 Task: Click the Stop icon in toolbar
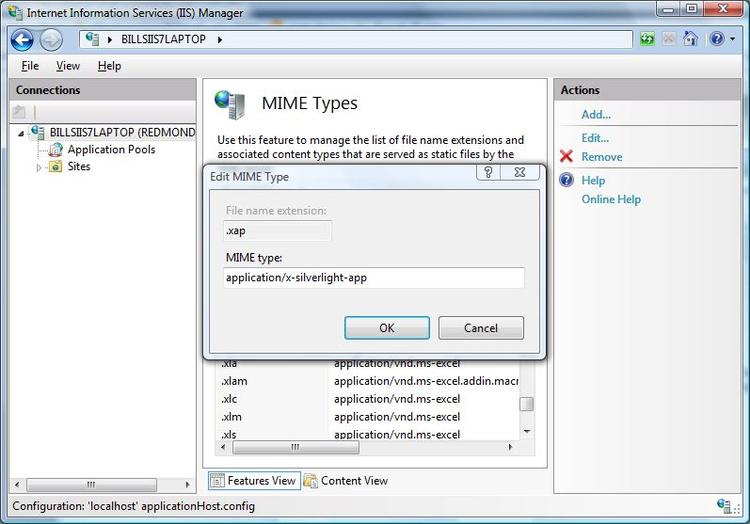pos(669,39)
